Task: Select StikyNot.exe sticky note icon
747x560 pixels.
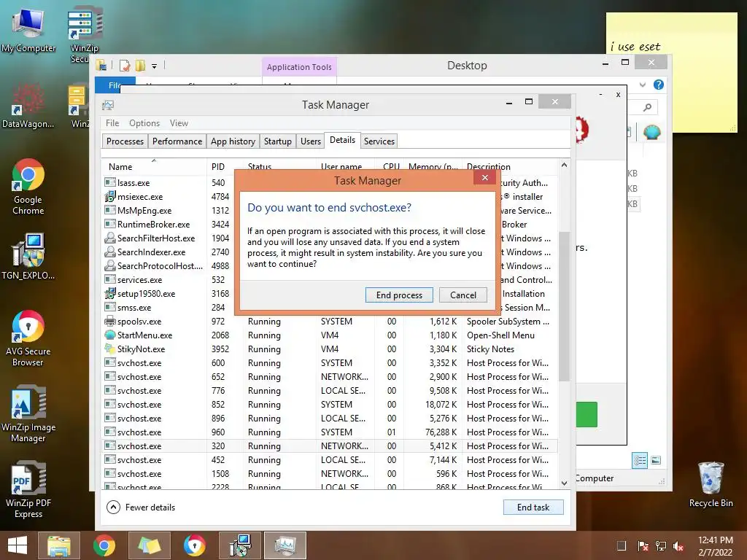Action: [110, 349]
